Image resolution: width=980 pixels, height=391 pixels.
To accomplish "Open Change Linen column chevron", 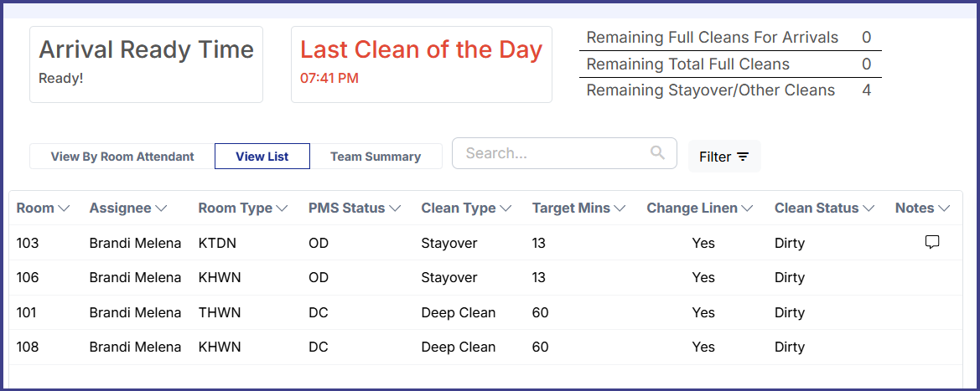I will point(747,208).
